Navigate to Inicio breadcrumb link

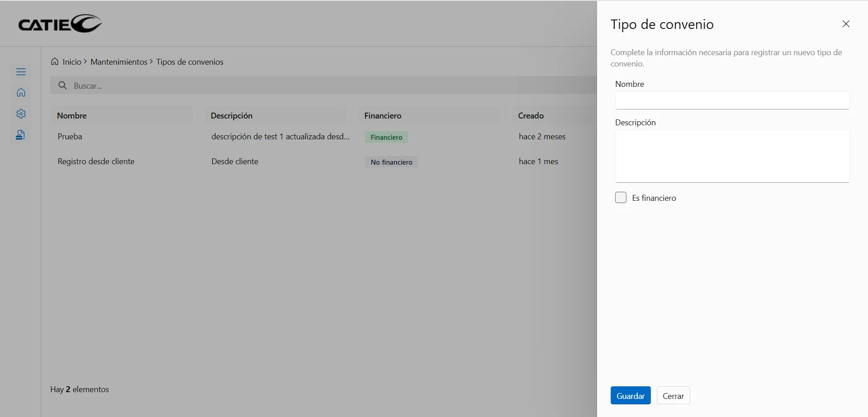[72, 62]
